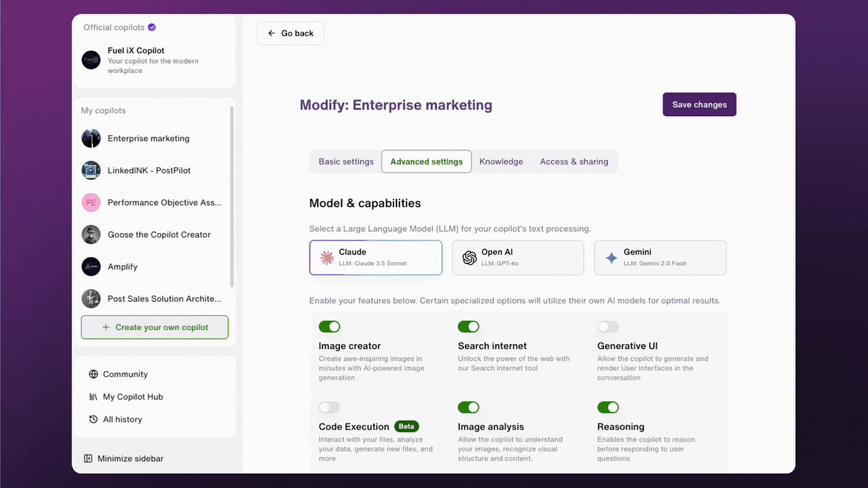
Task: Disable the Image creator toggle
Action: (330, 327)
